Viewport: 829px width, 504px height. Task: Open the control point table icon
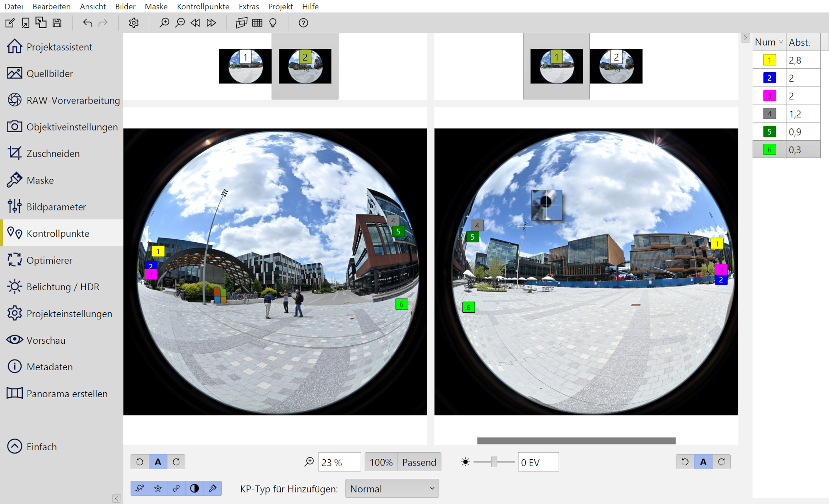(x=257, y=23)
